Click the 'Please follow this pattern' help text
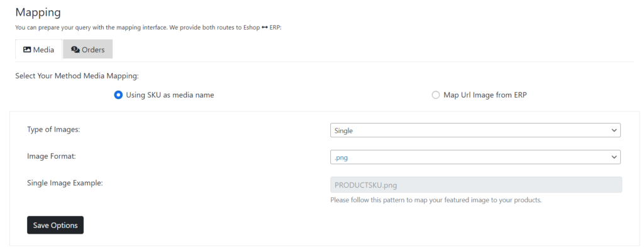This screenshot has width=644, height=252. pyautogui.click(x=436, y=200)
